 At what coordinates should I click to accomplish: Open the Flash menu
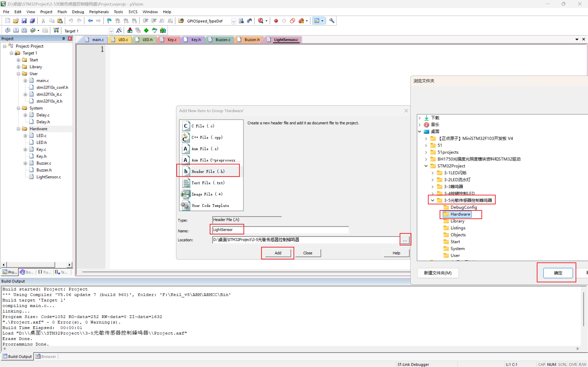(62, 12)
